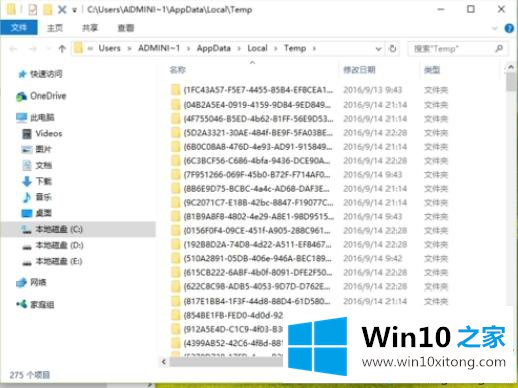The image size is (518, 388).
Task: Click folder icon of {7F951266-069F-45b0 row
Action: (175, 175)
